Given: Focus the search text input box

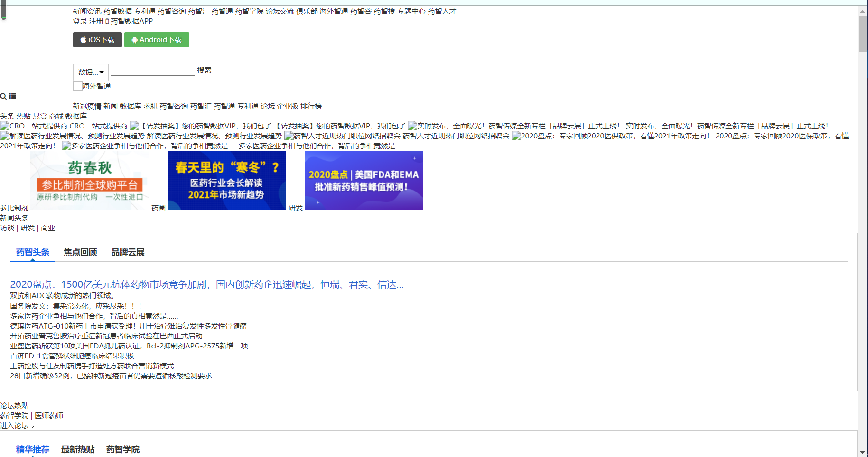Looking at the screenshot, I should [x=153, y=70].
